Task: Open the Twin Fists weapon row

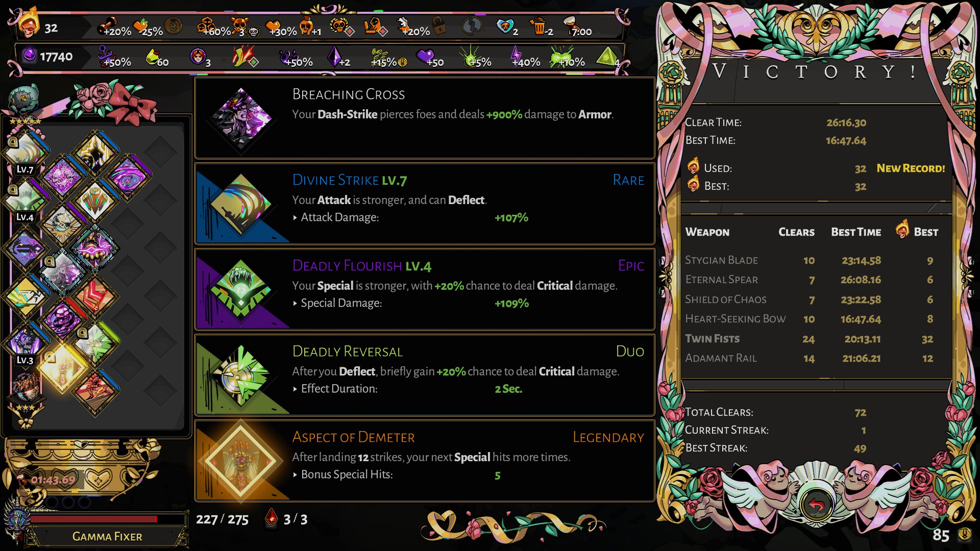Action: 816,339
